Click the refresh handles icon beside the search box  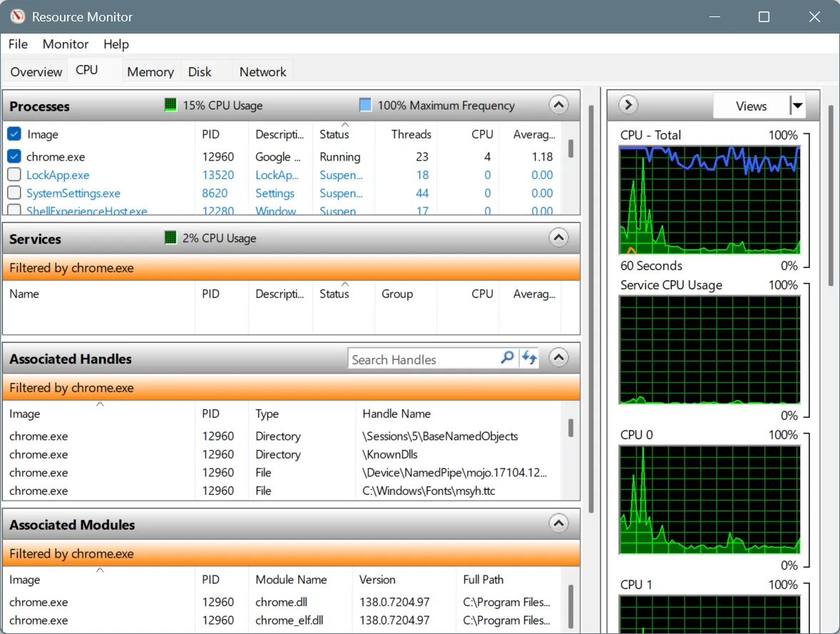click(529, 358)
